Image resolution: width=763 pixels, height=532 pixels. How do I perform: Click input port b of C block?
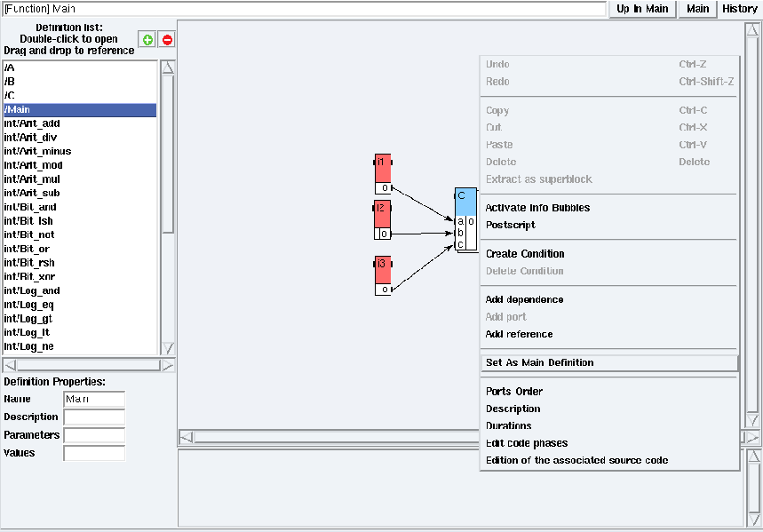(460, 234)
